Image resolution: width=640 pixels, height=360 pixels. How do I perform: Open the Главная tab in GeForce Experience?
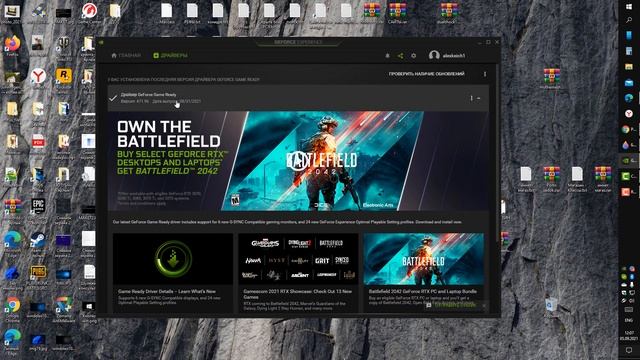126,56
